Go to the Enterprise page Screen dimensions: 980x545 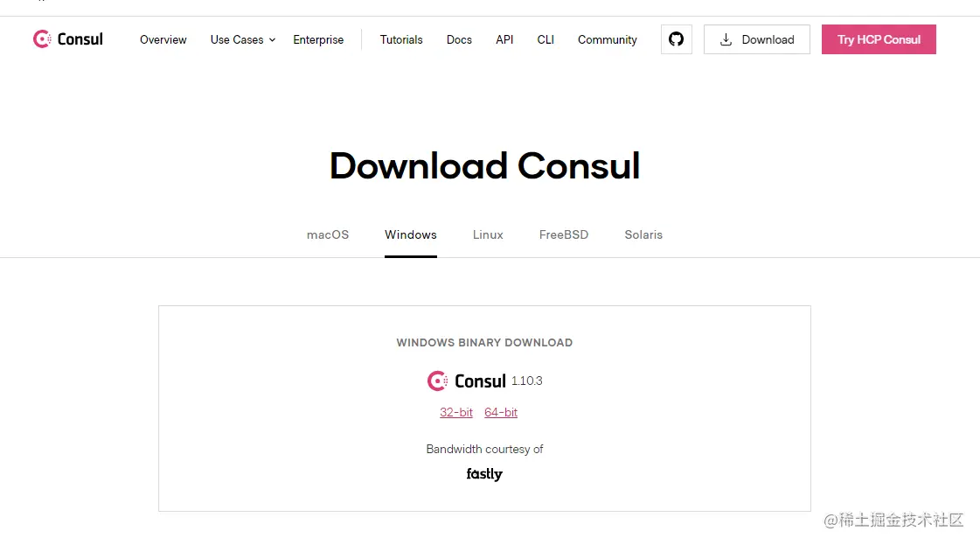pyautogui.click(x=318, y=39)
